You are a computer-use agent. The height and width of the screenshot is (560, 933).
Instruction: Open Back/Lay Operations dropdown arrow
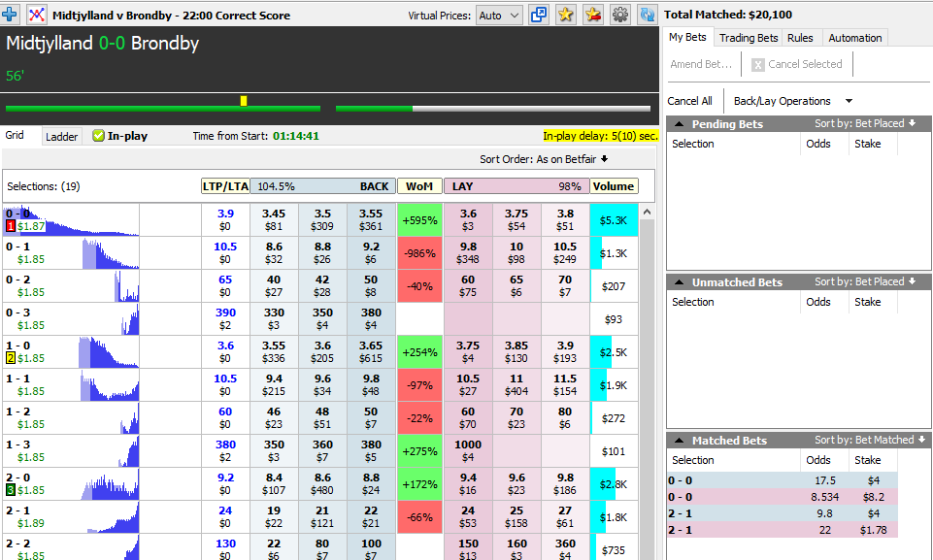pyautogui.click(x=850, y=101)
